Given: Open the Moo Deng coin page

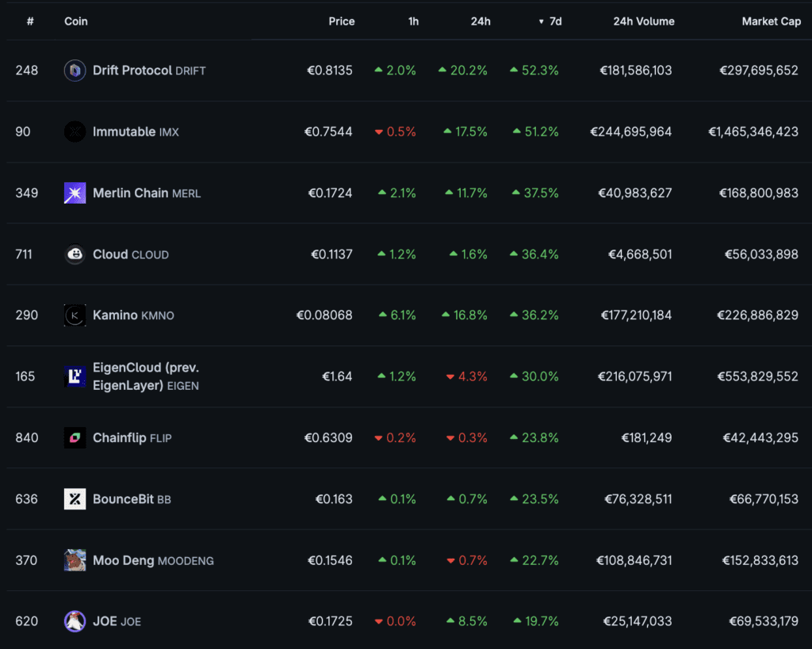Looking at the screenshot, I should (153, 560).
